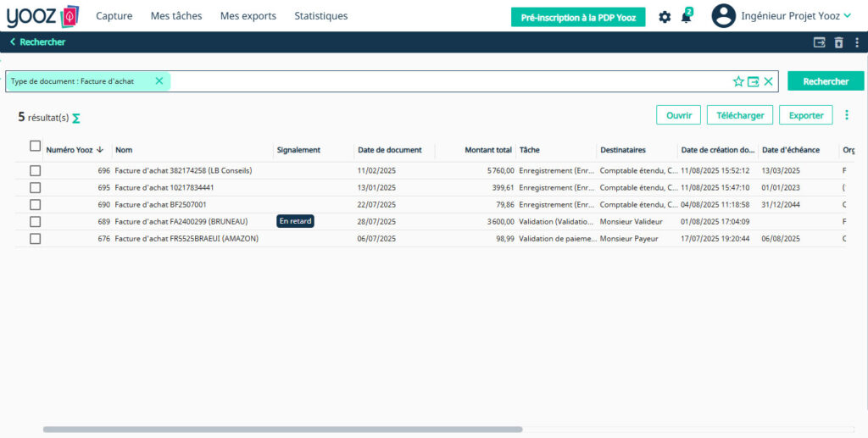Click 'Facture d'achat FA2400299 (BRUNEAU)'

coord(181,222)
